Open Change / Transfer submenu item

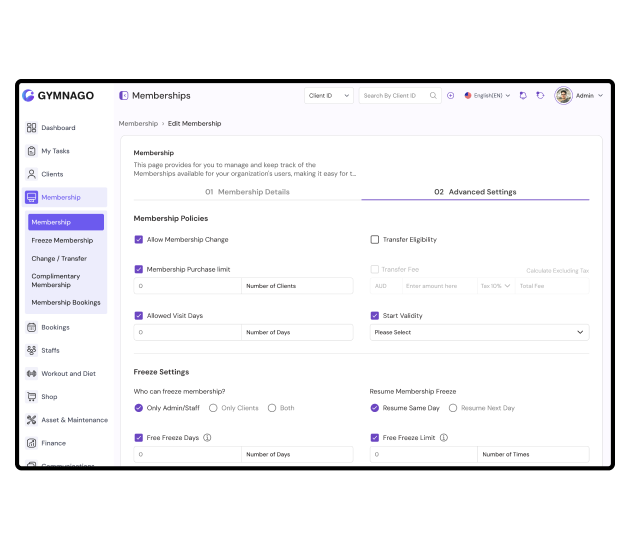tap(59, 258)
